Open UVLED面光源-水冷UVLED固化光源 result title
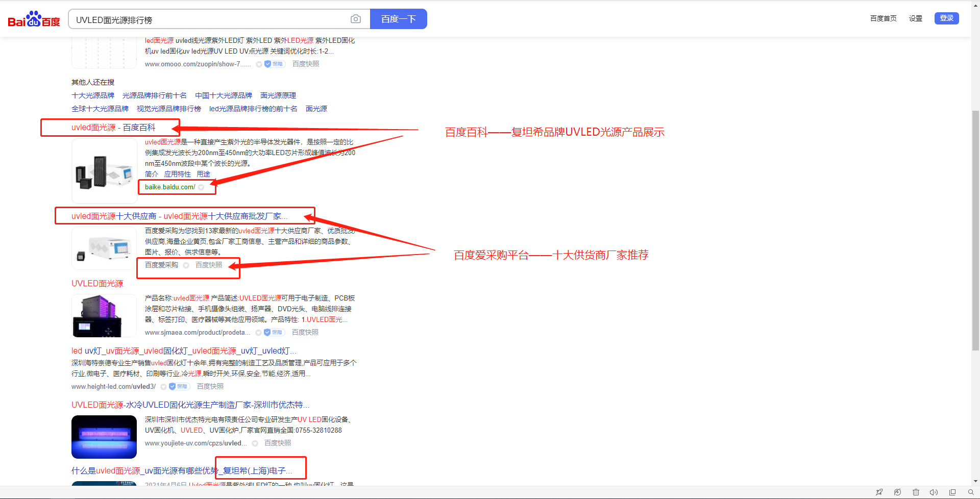Image resolution: width=980 pixels, height=499 pixels. [x=190, y=405]
